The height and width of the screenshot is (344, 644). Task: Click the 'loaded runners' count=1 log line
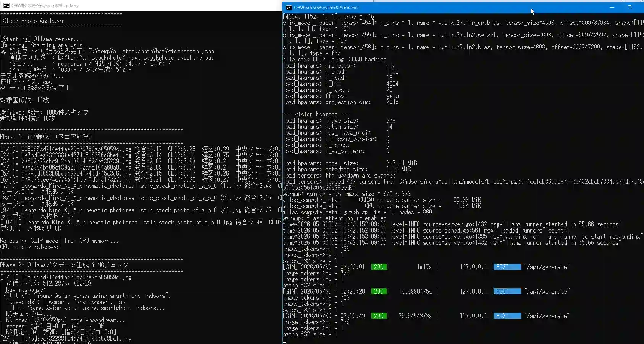point(426,230)
